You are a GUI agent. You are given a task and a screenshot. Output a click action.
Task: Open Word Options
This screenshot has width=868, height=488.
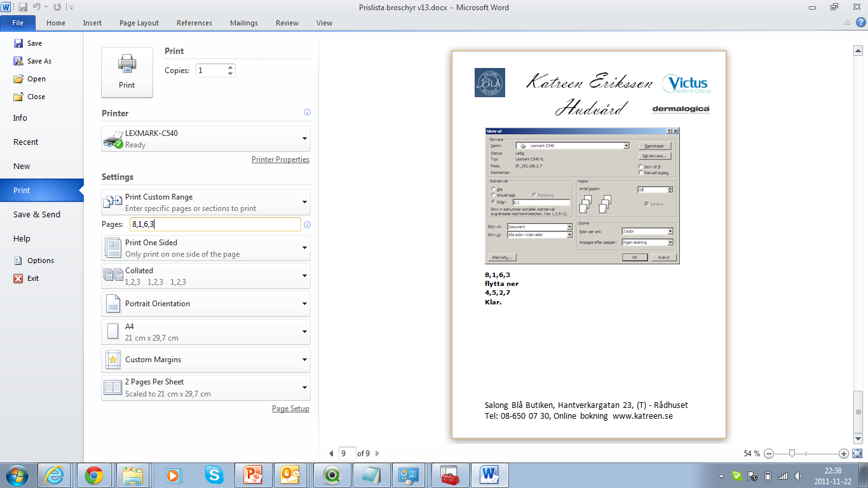click(x=34, y=261)
